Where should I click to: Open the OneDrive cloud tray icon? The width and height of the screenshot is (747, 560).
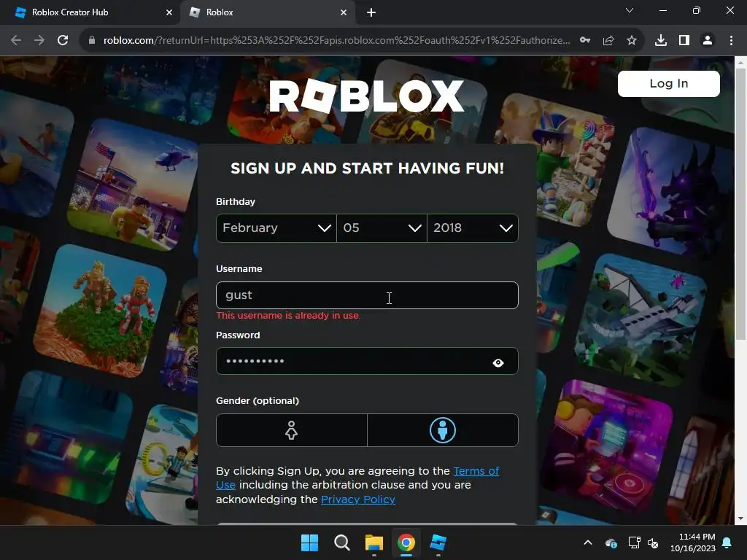coord(611,542)
